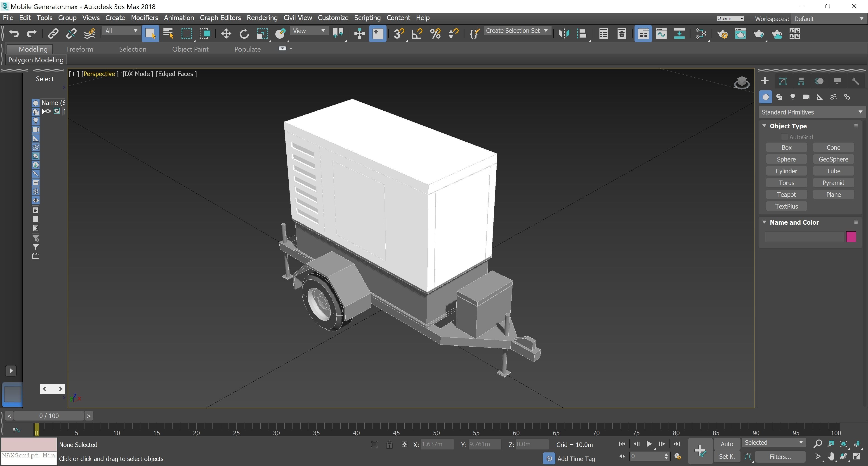Open the Graph Editors menu
868x466 pixels.
pos(220,18)
